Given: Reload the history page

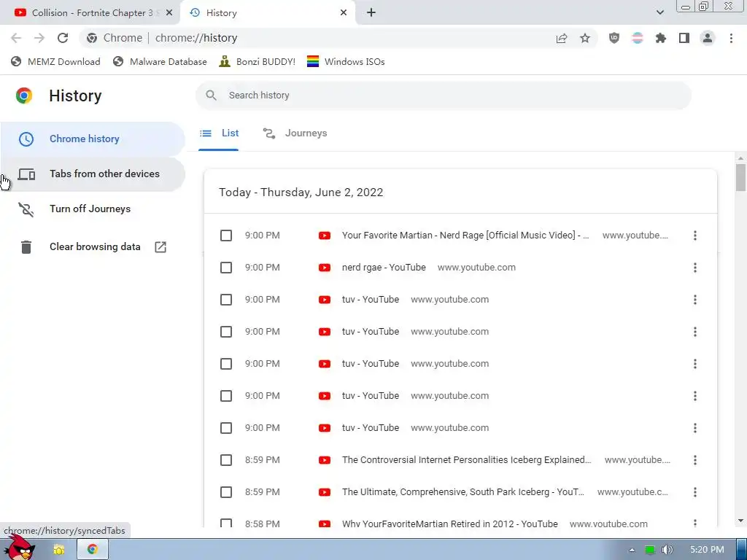Looking at the screenshot, I should 63,38.
